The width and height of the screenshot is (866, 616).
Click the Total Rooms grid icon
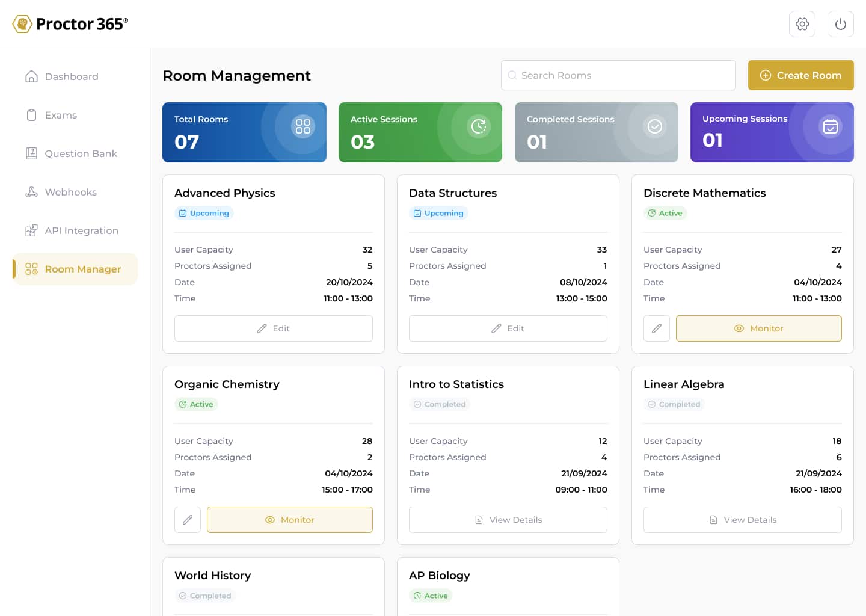tap(302, 126)
